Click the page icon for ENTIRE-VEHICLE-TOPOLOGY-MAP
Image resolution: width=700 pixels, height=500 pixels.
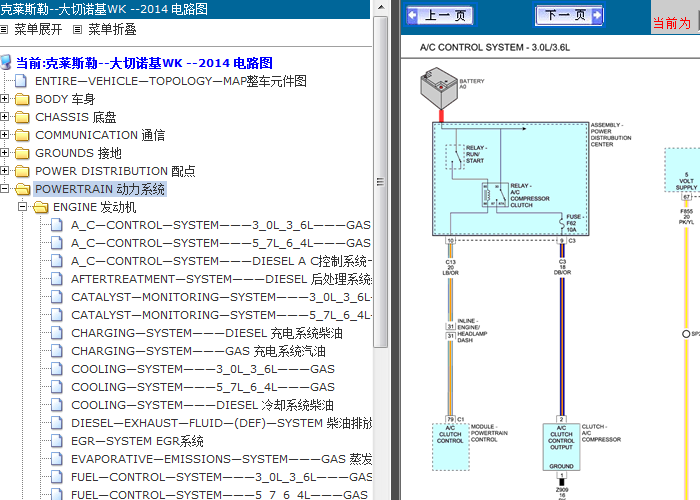tap(21, 81)
